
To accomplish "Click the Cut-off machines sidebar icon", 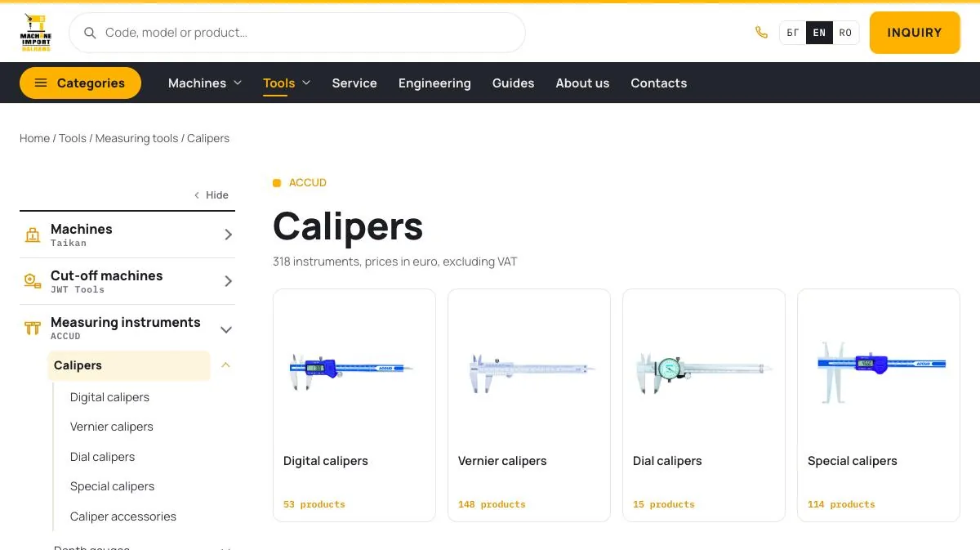I will click(33, 281).
